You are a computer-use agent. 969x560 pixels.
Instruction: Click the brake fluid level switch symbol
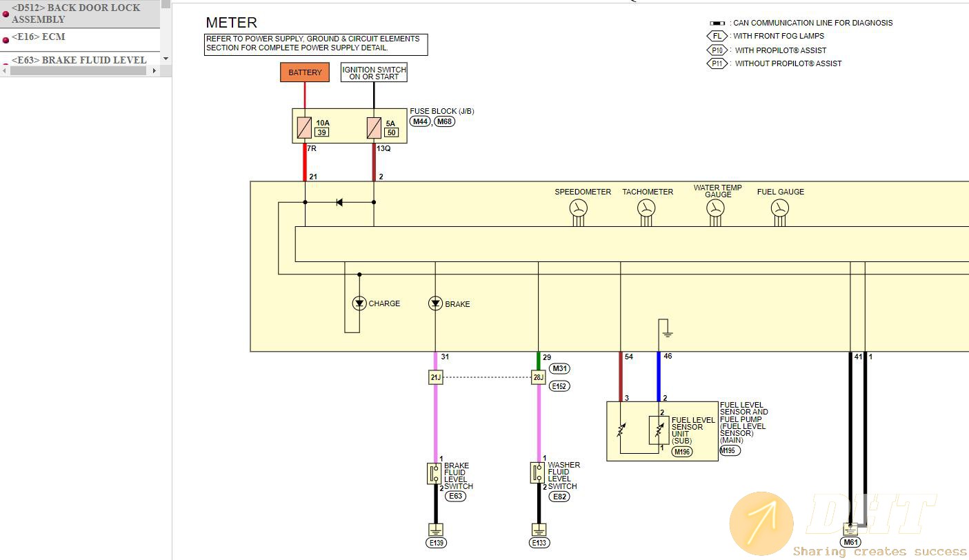(435, 473)
